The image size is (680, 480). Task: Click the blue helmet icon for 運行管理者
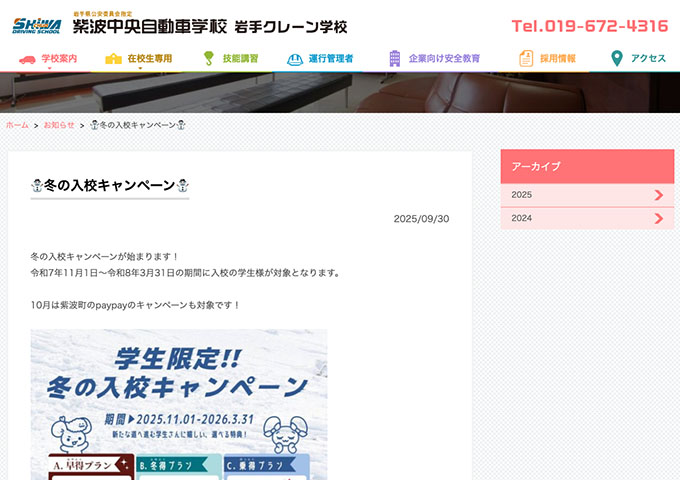[x=295, y=59]
